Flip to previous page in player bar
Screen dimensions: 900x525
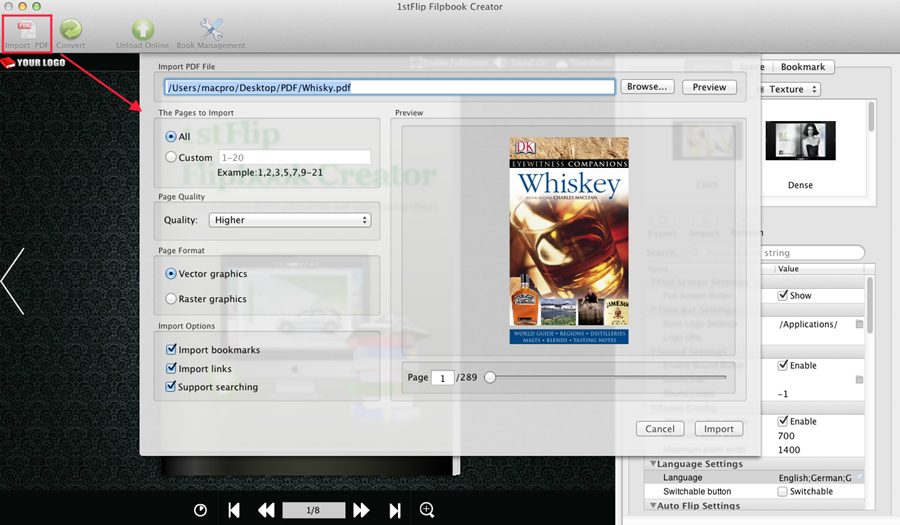coord(266,510)
